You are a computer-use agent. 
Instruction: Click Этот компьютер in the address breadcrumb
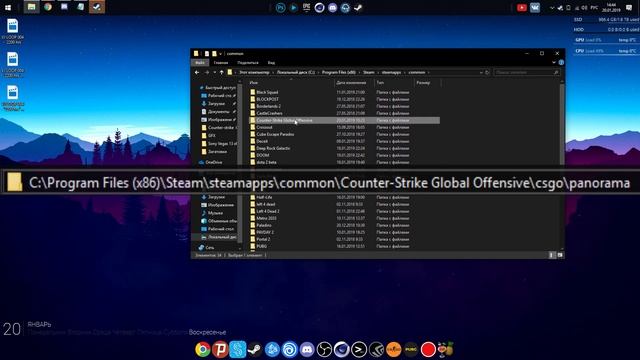pyautogui.click(x=254, y=72)
